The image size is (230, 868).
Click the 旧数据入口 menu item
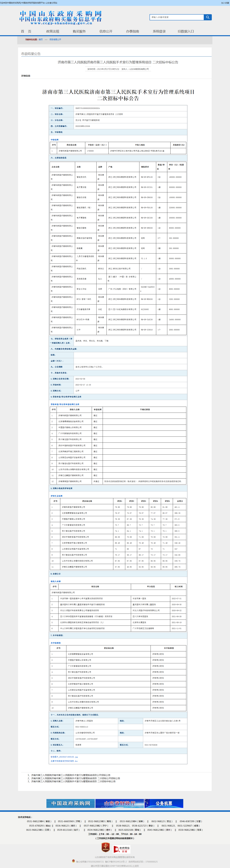click(x=186, y=31)
